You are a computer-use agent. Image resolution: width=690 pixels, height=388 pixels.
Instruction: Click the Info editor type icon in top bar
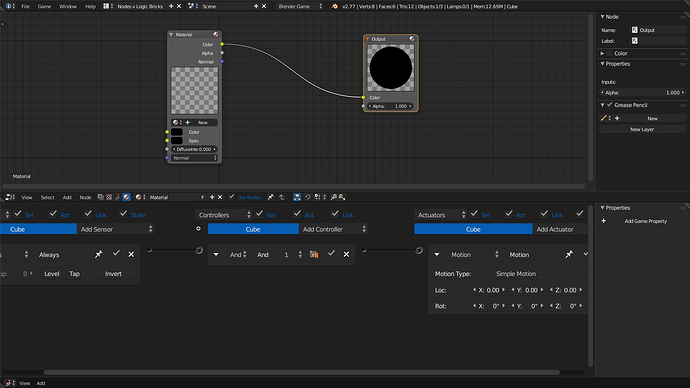(x=9, y=6)
